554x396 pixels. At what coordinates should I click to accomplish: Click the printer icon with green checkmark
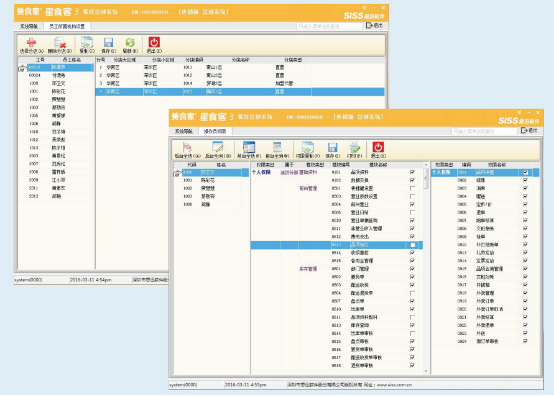354,147
